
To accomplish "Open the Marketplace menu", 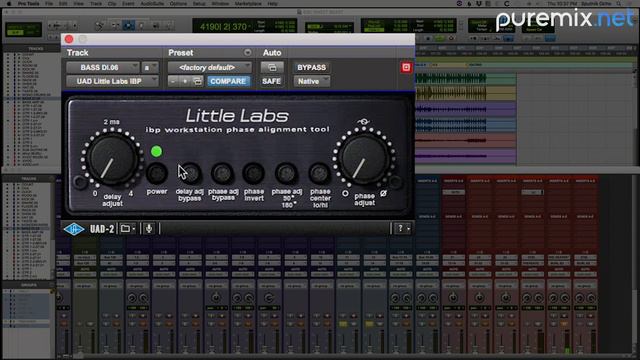I will (x=248, y=3).
